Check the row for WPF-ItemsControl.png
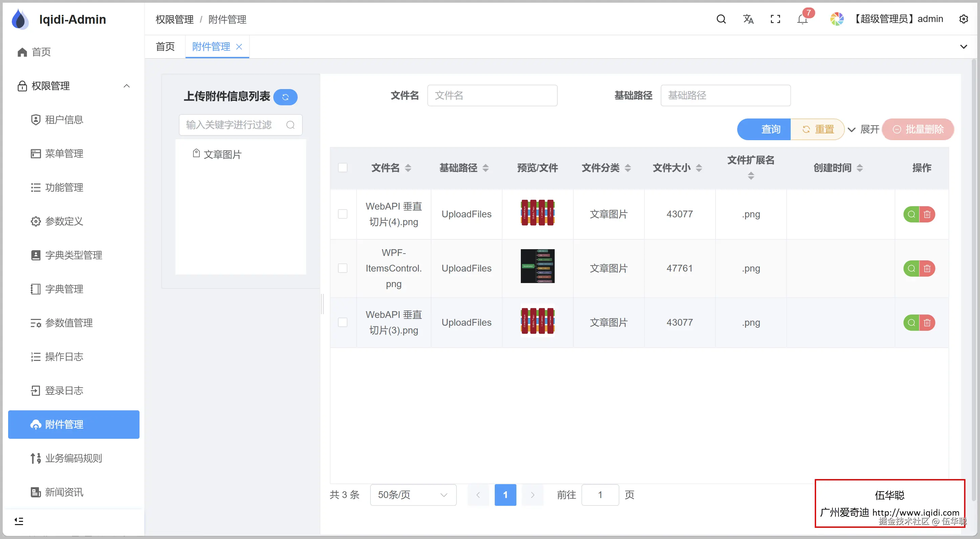Screen dimensions: 980x539 click(x=343, y=268)
